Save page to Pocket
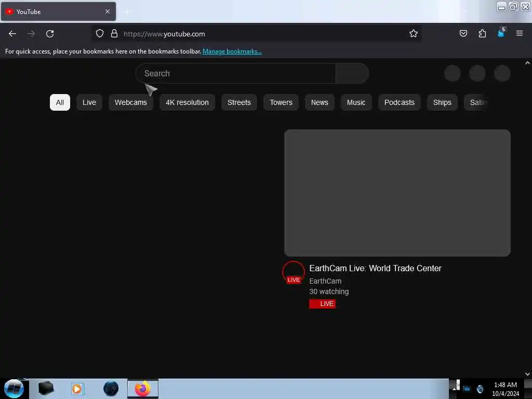 463,33
